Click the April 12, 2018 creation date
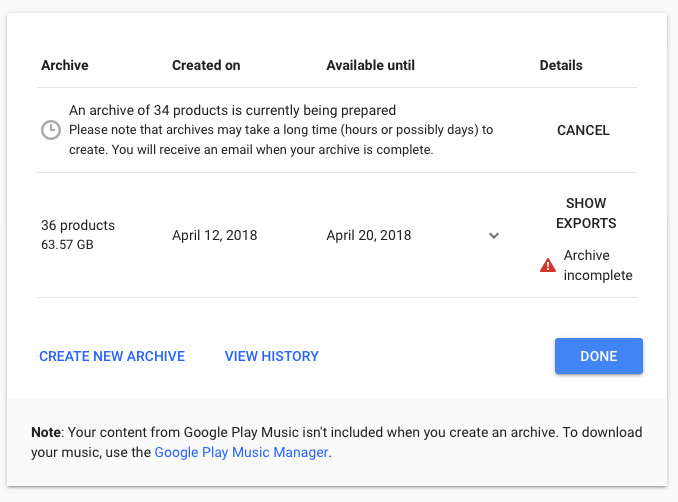678x502 pixels. (214, 236)
